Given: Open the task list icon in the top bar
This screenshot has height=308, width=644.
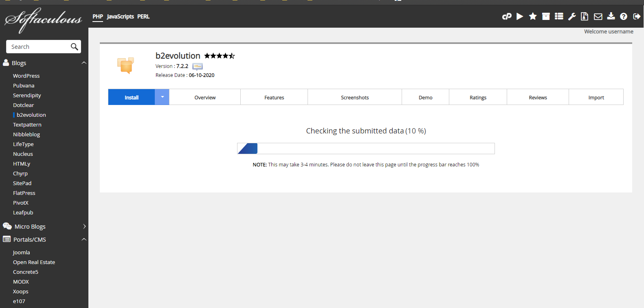Looking at the screenshot, I should click(559, 16).
